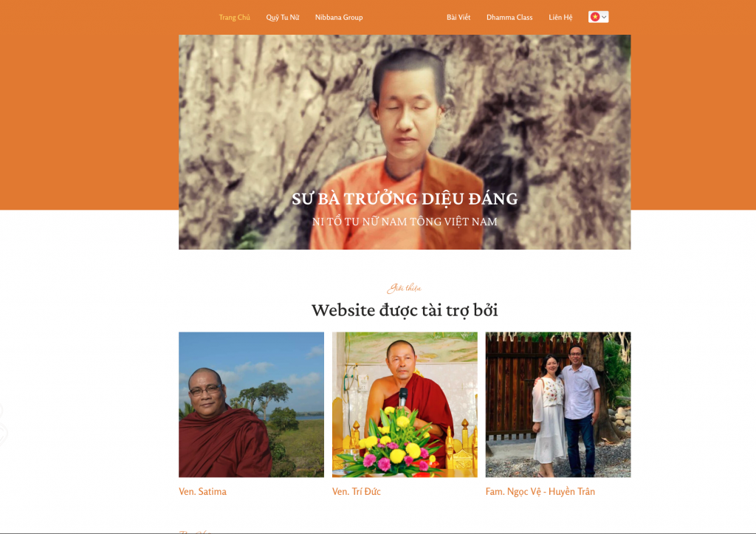
Task: Click the Ven. Satima photo
Action: click(251, 404)
